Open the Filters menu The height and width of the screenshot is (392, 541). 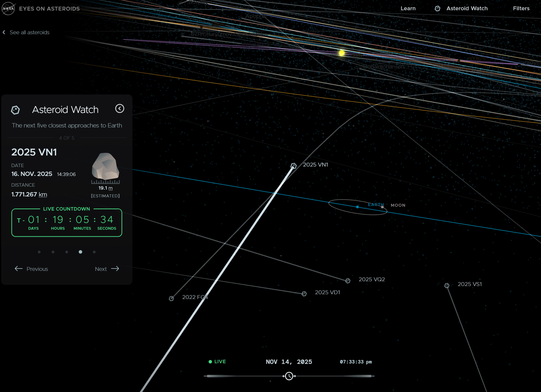click(x=521, y=9)
